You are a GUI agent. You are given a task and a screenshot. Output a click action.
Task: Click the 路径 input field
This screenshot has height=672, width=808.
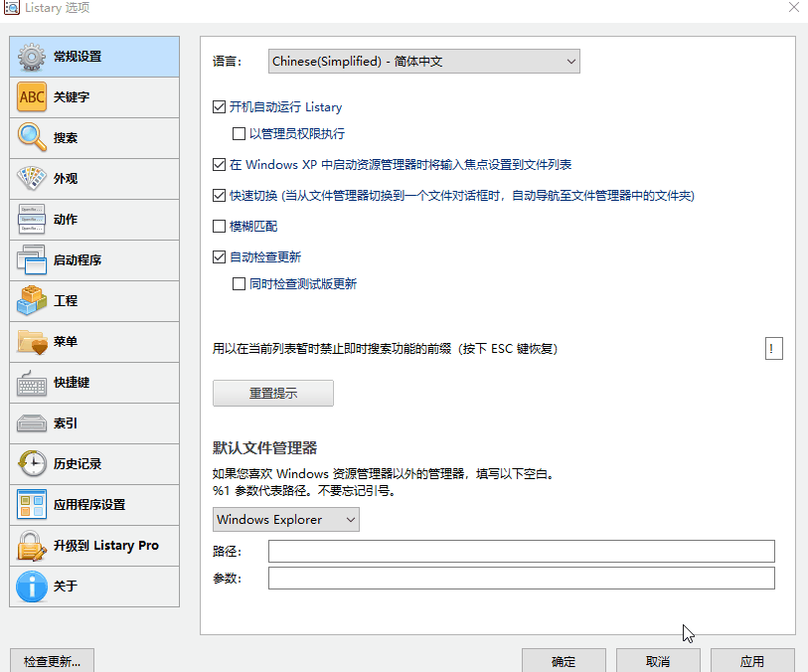522,552
